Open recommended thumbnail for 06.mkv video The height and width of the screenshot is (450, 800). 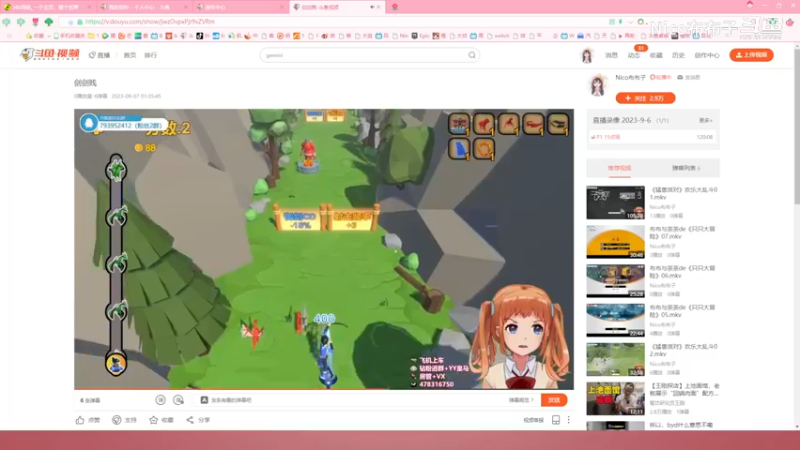[615, 281]
